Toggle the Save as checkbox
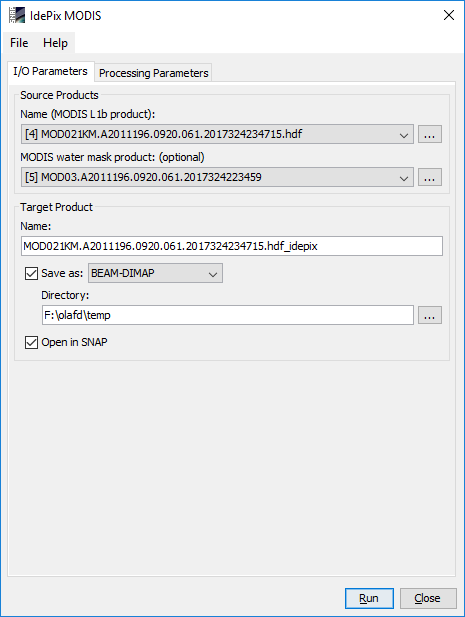 (31, 273)
